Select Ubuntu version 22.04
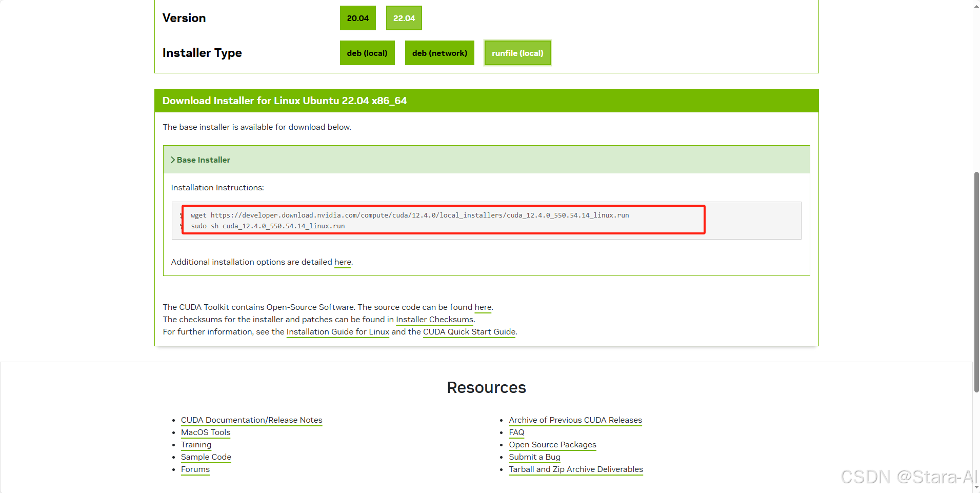Image resolution: width=980 pixels, height=493 pixels. [404, 18]
